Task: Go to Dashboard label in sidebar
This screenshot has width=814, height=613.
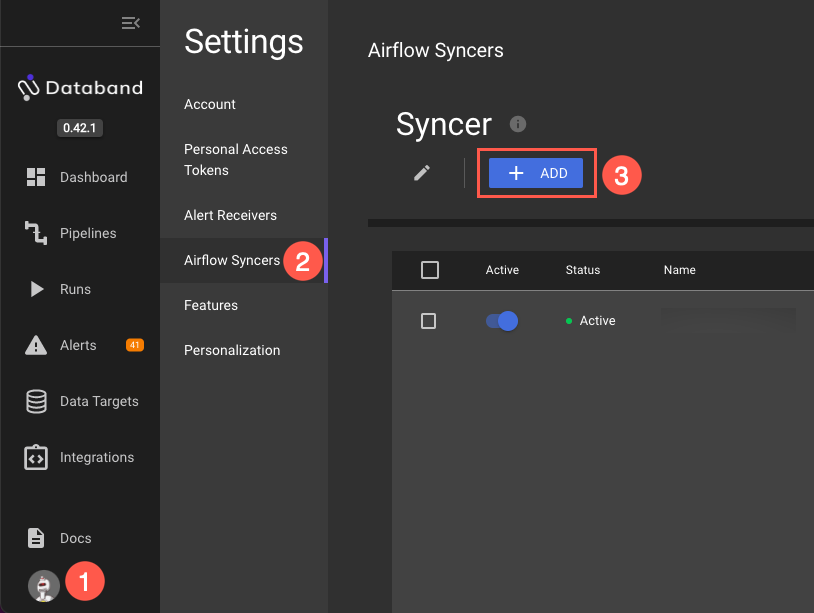Action: 93,177
